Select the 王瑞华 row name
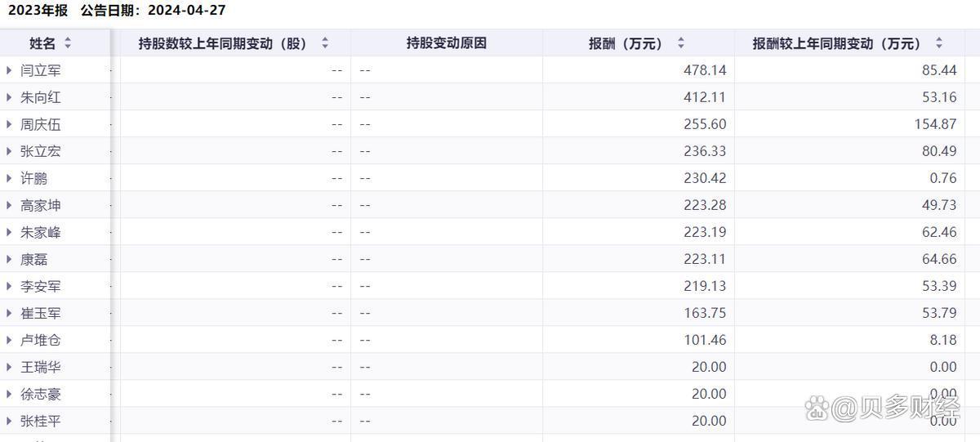 click(x=41, y=368)
